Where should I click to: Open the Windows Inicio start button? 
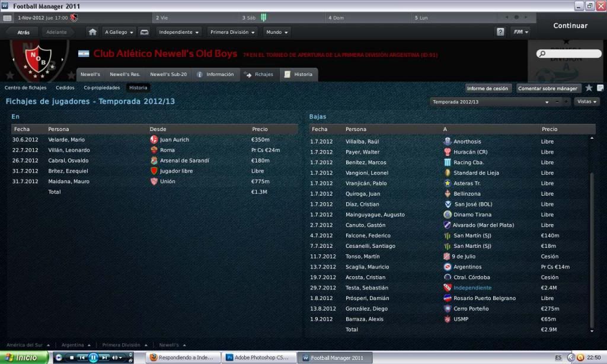click(24, 358)
